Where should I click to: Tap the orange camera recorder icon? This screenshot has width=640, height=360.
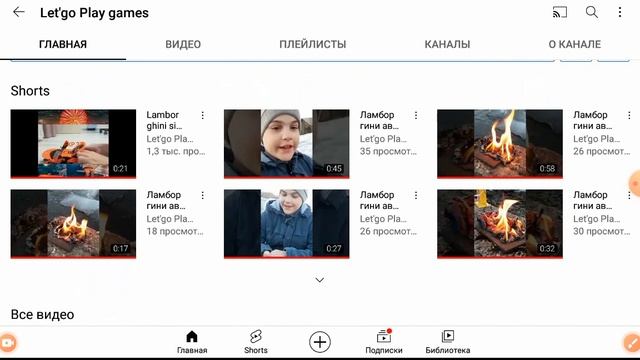[7, 343]
